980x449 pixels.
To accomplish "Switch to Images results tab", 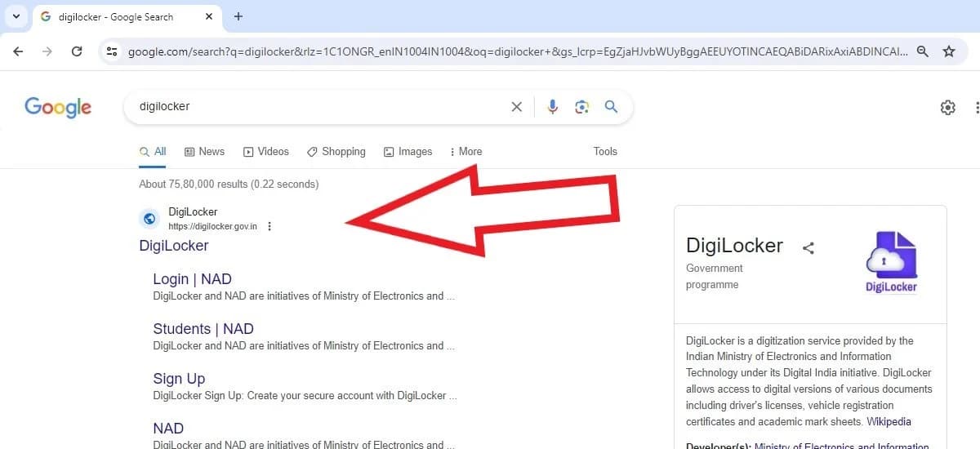I will pos(408,151).
